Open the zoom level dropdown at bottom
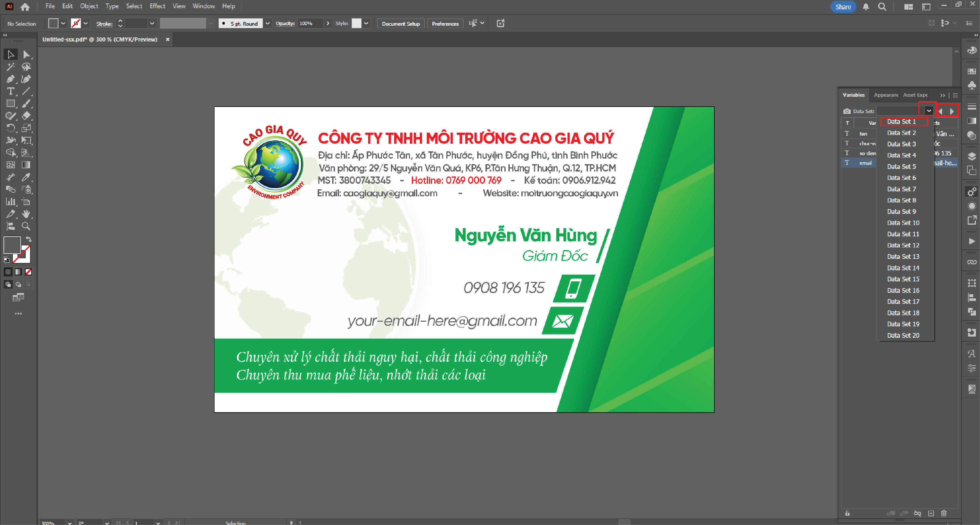Image resolution: width=980 pixels, height=525 pixels. 69,522
